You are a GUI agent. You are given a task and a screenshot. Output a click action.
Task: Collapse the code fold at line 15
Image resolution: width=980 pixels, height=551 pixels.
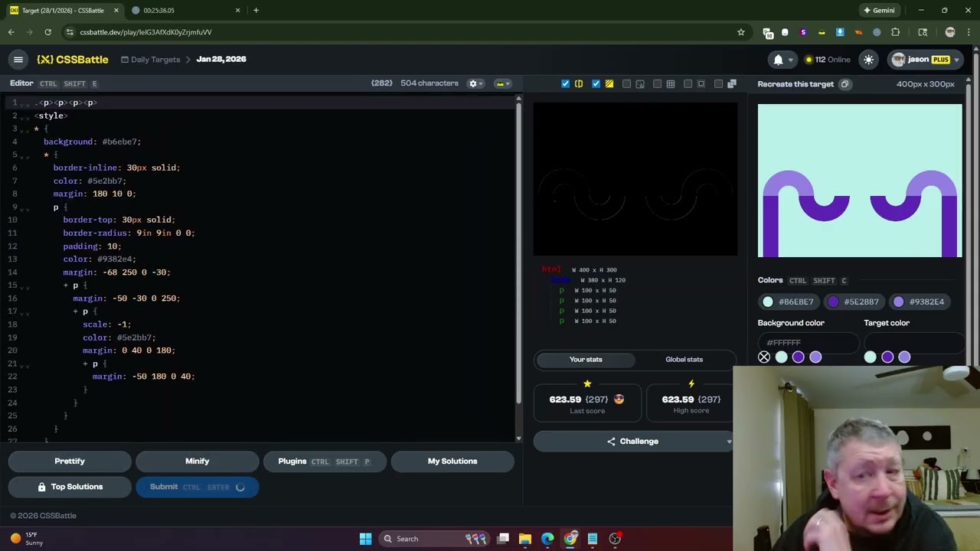[x=25, y=288]
